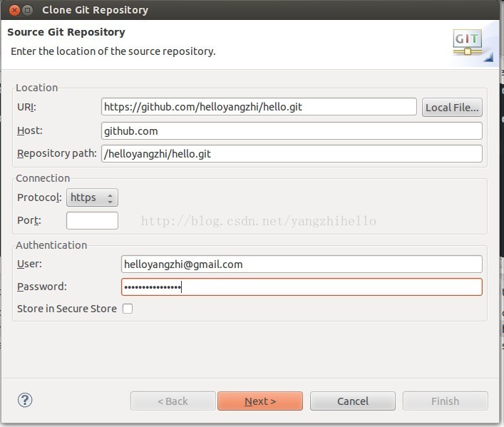504x427 pixels.
Task: Focus the Repository path field
Action: 292,154
